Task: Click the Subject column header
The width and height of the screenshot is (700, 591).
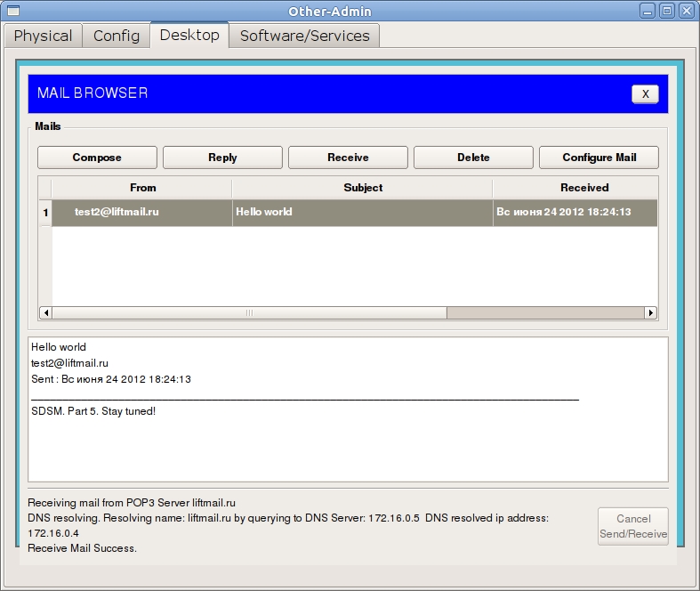Action: click(x=363, y=188)
